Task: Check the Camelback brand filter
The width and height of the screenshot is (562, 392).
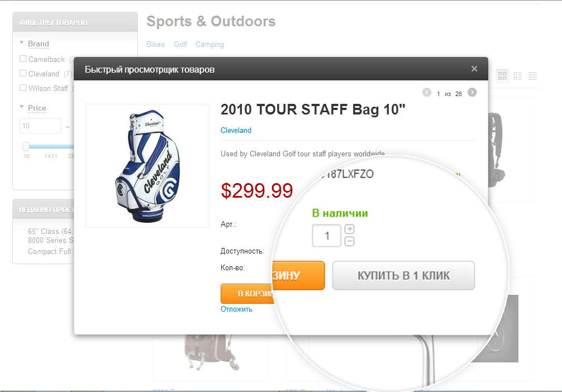Action: [x=23, y=59]
